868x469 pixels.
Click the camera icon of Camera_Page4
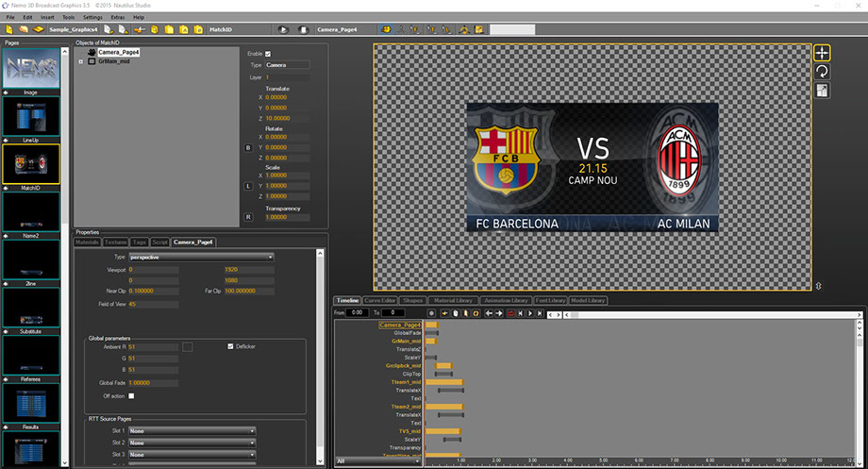click(x=92, y=53)
